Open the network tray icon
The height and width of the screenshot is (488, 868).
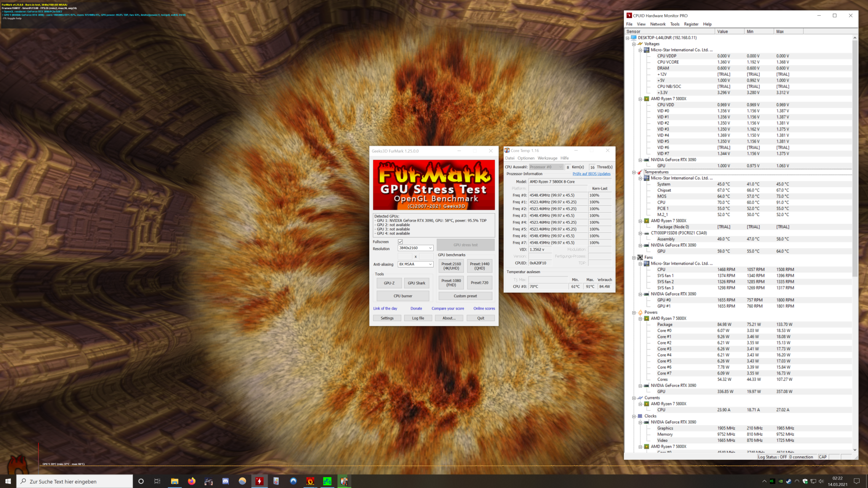tap(813, 481)
